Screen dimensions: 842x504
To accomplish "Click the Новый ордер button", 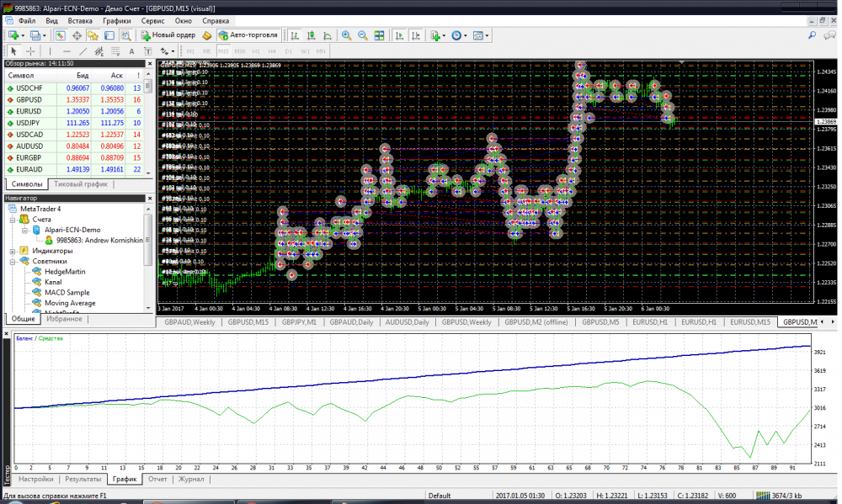I will tap(168, 35).
